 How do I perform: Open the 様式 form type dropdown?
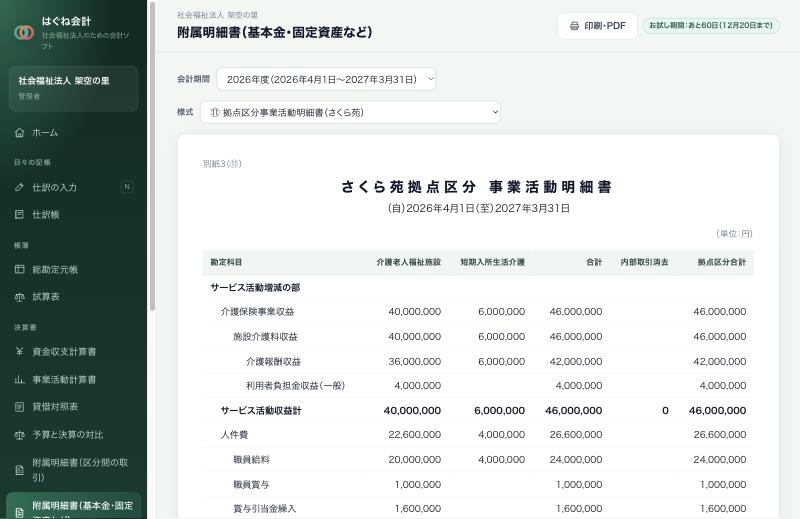point(351,112)
